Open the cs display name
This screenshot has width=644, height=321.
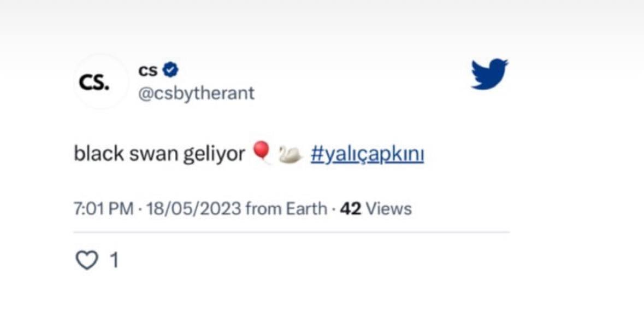click(147, 71)
